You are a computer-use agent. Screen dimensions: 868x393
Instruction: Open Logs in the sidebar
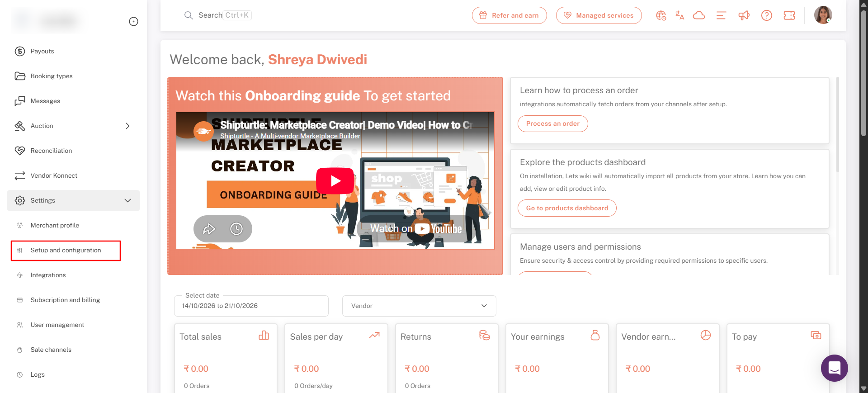pos(73,374)
